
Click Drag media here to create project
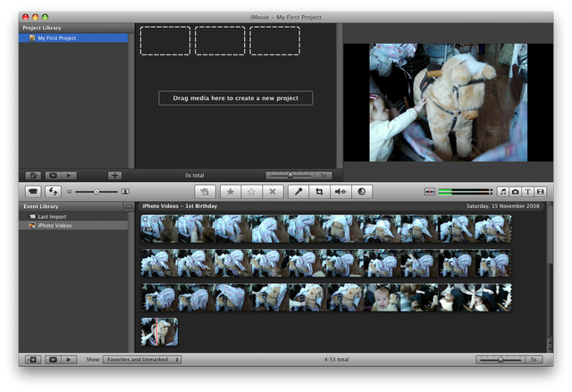[236, 98]
